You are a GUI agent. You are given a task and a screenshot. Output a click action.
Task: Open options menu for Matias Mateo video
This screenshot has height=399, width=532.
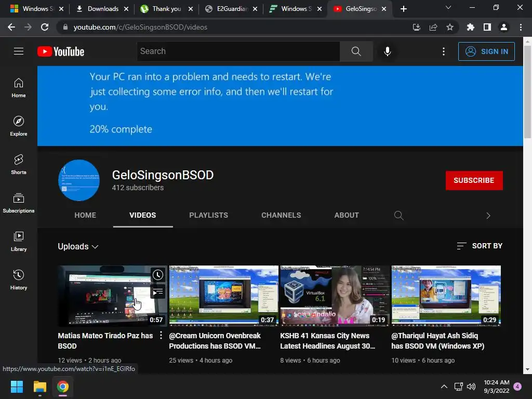coord(161,335)
